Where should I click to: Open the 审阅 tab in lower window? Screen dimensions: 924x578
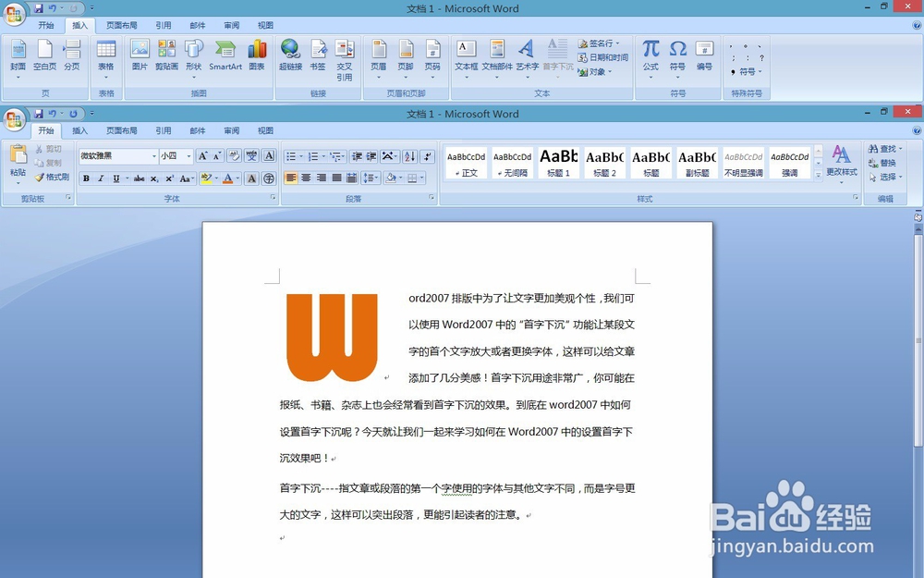click(x=232, y=131)
